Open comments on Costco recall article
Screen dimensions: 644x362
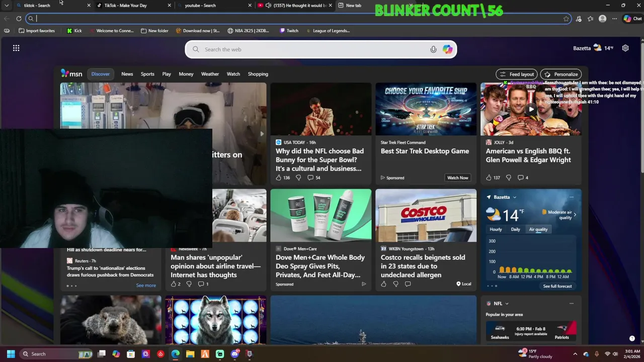point(408,284)
